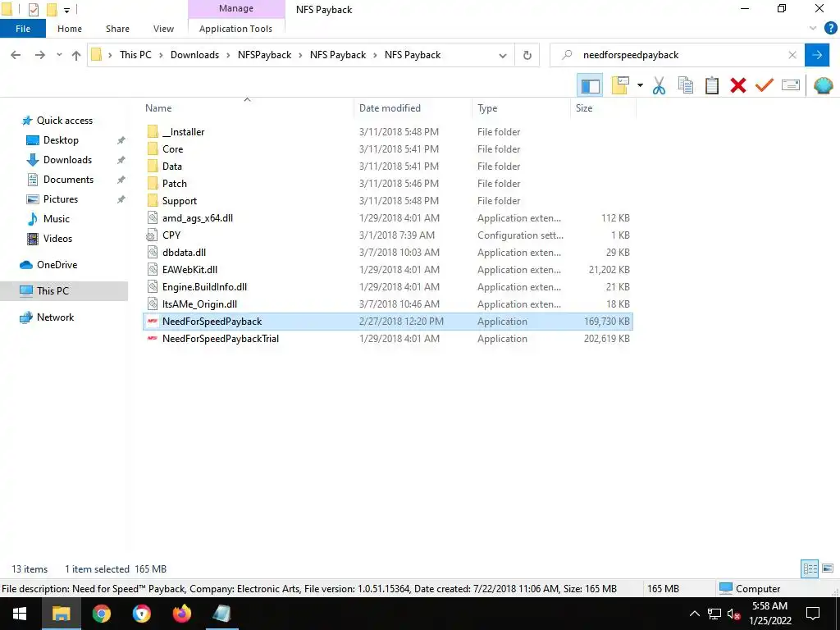The image size is (840, 630).
Task: Open the File menu tab
Action: coord(23,29)
